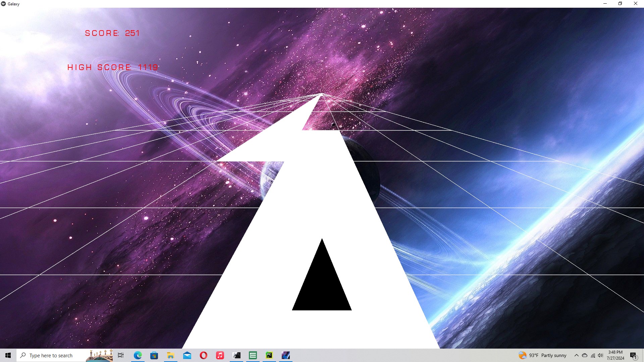Click the Galaxy app taskbar icon
Viewport: 644px width, 362px height.
tap(285, 355)
